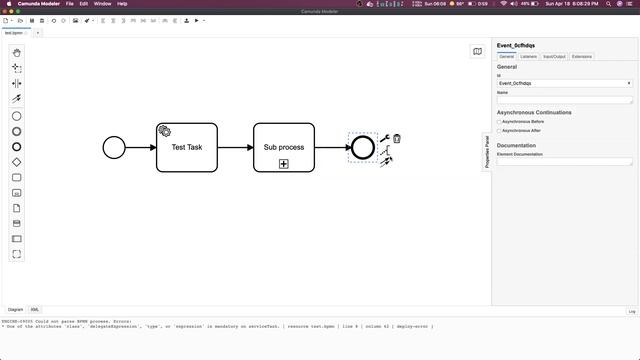Screen dimensions: 640x360
Task: Enable Asynchronous Before checkbox
Action: [x=499, y=122]
